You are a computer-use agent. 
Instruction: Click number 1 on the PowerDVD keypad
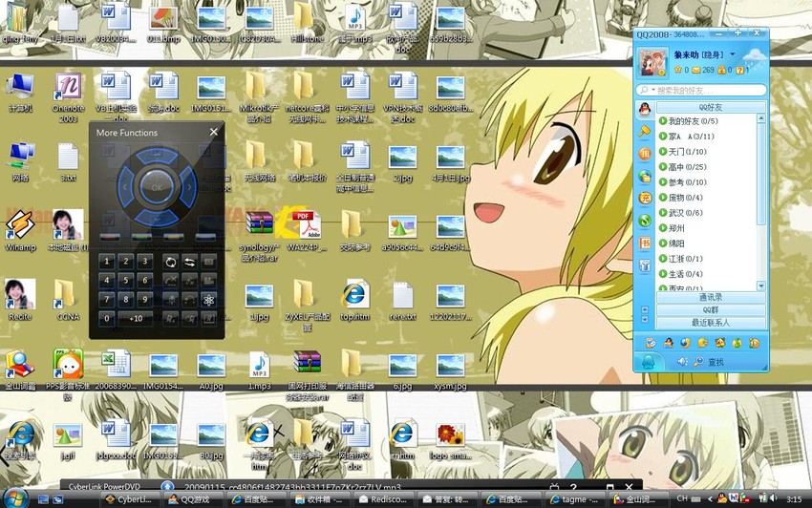107,262
